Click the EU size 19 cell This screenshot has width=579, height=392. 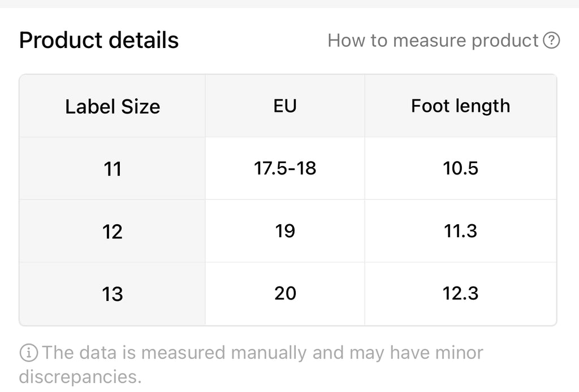tap(285, 231)
